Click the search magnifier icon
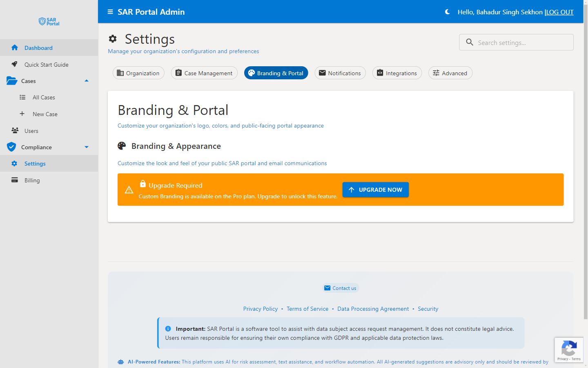 (x=470, y=42)
